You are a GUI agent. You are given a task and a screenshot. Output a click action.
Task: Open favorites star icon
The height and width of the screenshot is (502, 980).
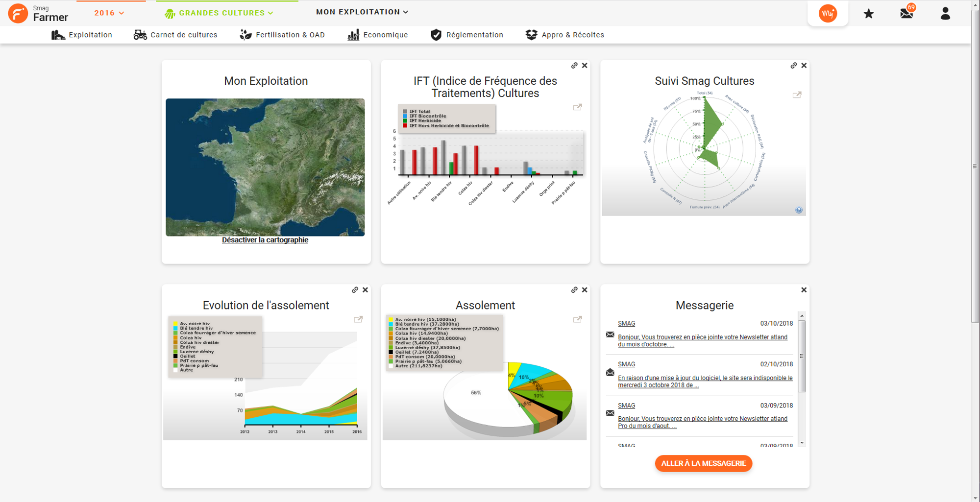point(868,14)
